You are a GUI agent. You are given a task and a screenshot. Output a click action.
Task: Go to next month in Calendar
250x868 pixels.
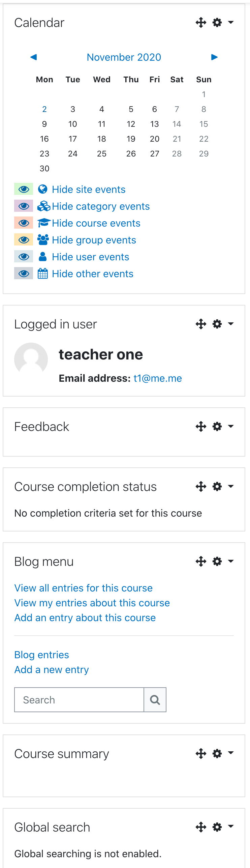(215, 57)
